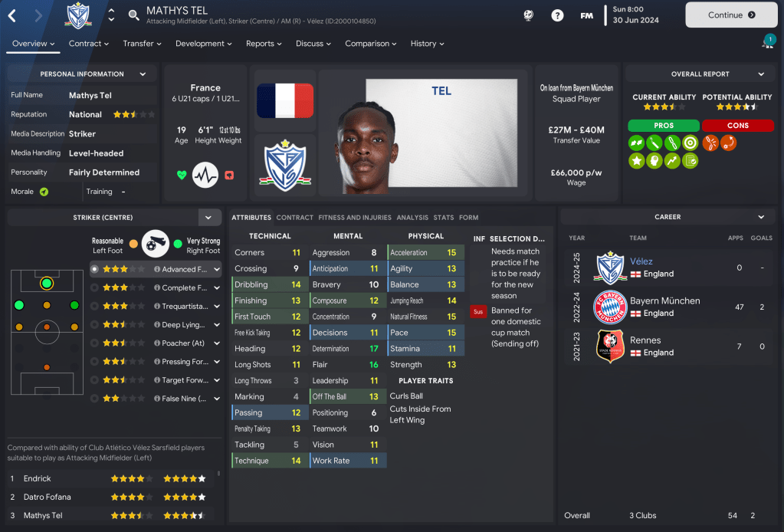Select the False Nine role radio button
This screenshot has height=532, width=784.
[94, 399]
